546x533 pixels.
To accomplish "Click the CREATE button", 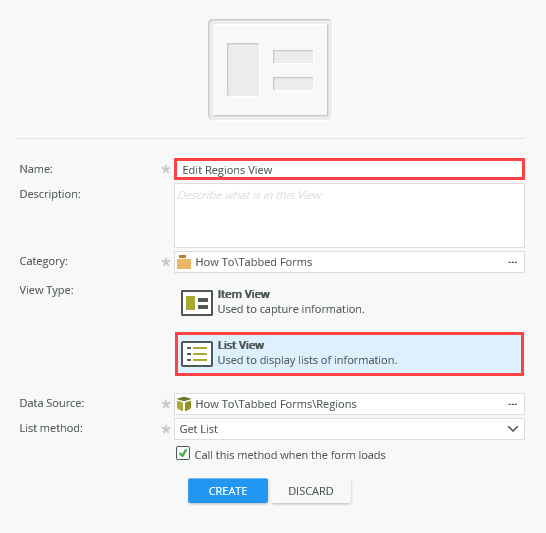I will (x=228, y=491).
